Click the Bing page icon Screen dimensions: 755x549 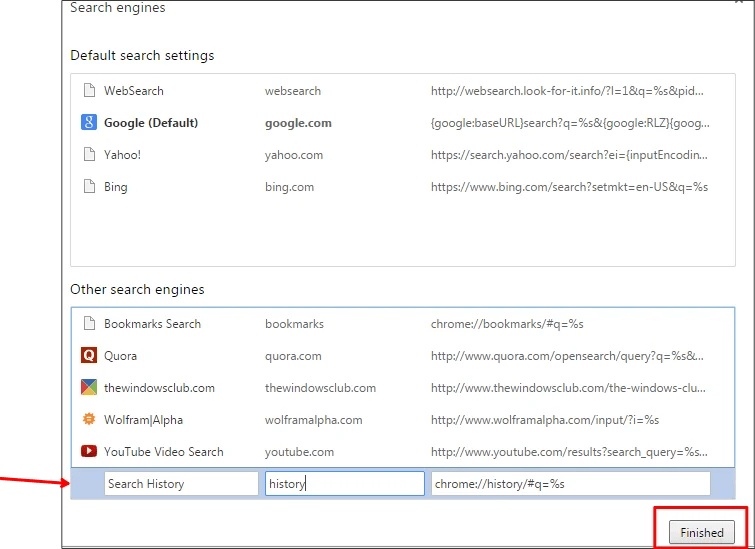pyautogui.click(x=89, y=186)
